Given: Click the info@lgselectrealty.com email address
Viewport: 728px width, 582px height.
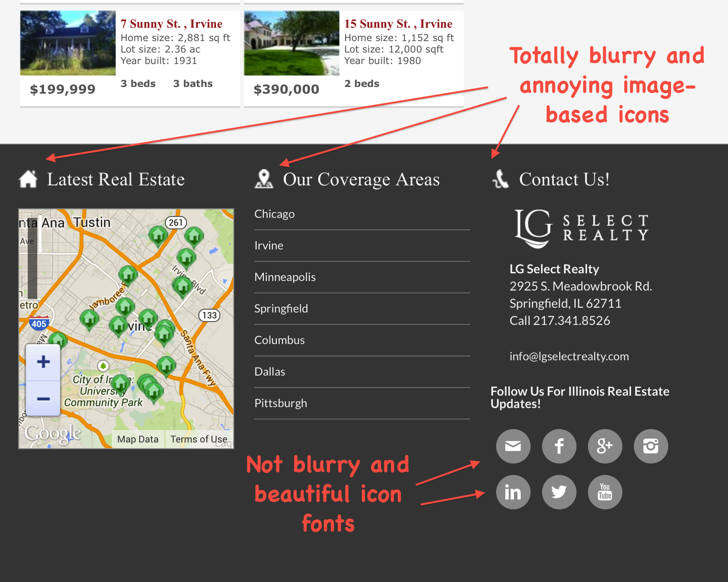Looking at the screenshot, I should click(569, 356).
